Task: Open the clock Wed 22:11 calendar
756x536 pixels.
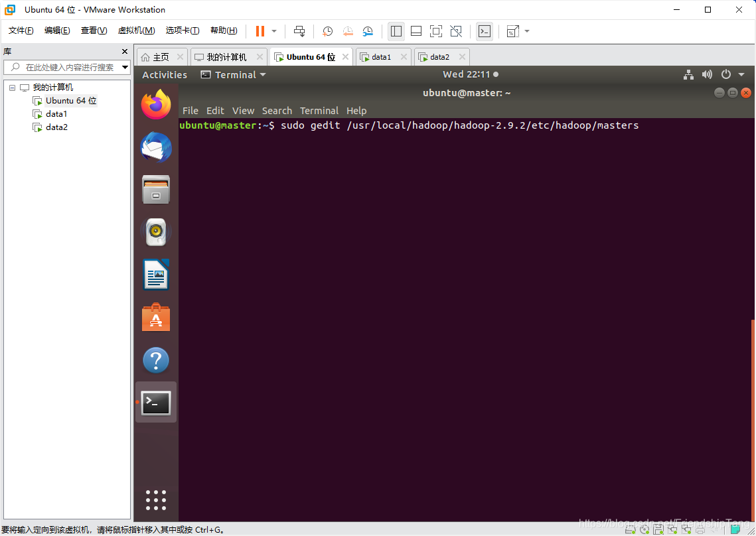Action: (x=470, y=74)
